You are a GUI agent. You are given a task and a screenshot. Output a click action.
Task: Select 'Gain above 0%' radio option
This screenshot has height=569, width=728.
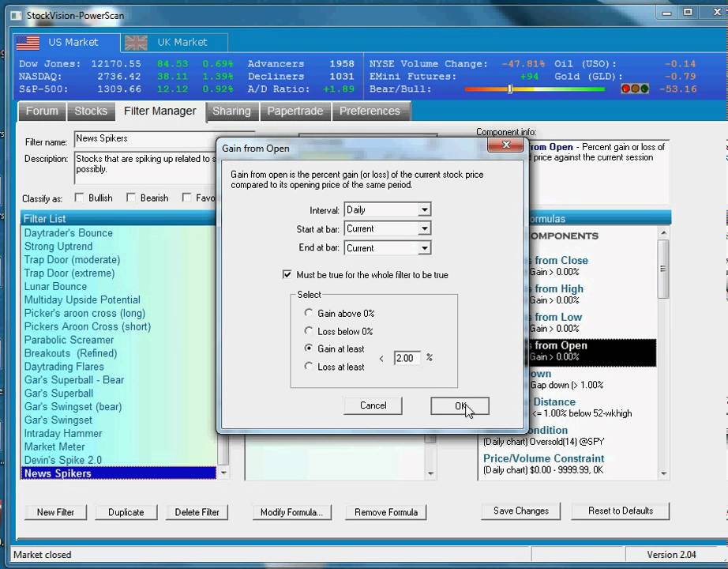point(308,313)
